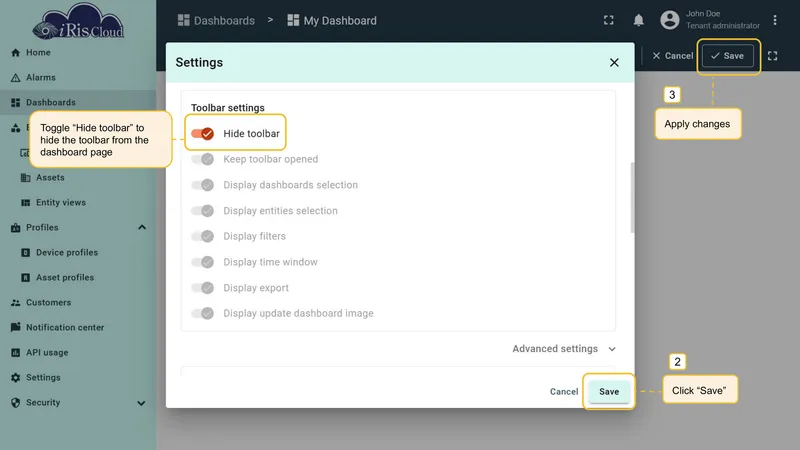
Task: Click Cancel in the Settings dialog footer
Action: tap(564, 392)
